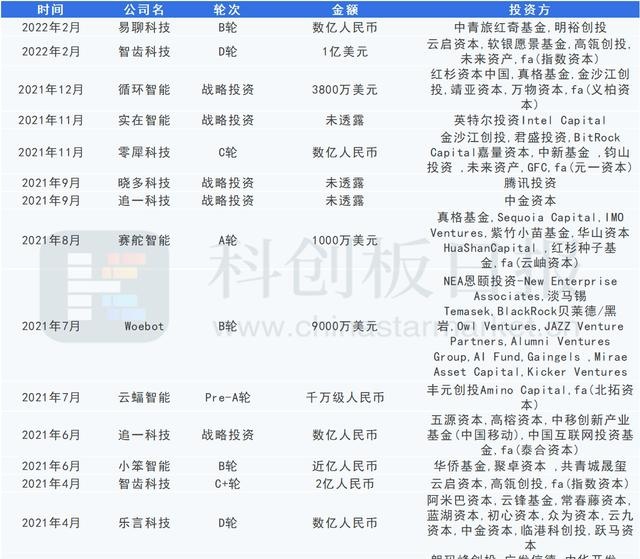
Task: Click 智齿科技 in the D轮 row
Action: (x=144, y=51)
